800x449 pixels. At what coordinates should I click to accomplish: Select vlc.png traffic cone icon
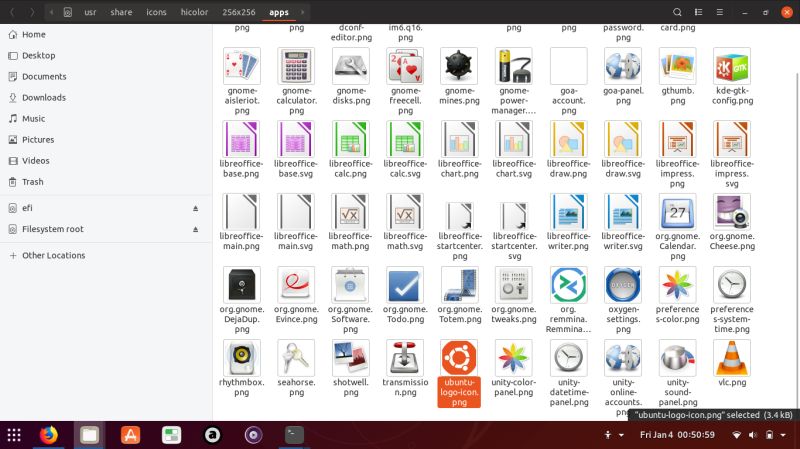732,358
